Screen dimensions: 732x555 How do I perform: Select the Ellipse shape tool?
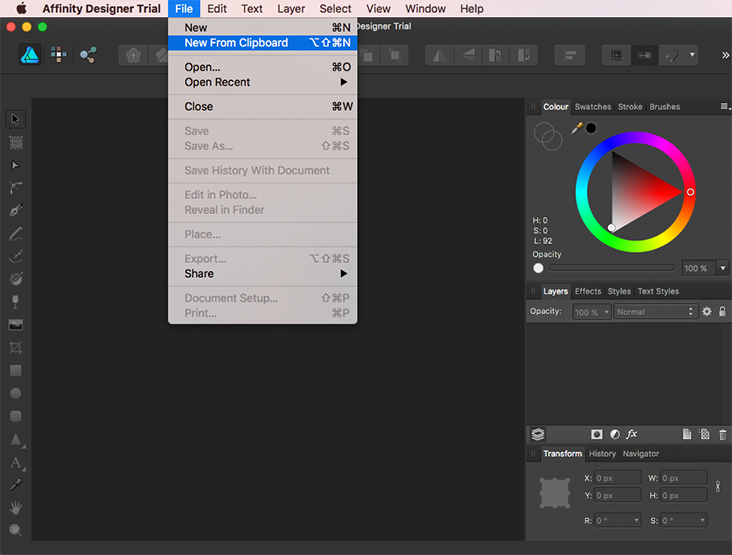[16, 393]
